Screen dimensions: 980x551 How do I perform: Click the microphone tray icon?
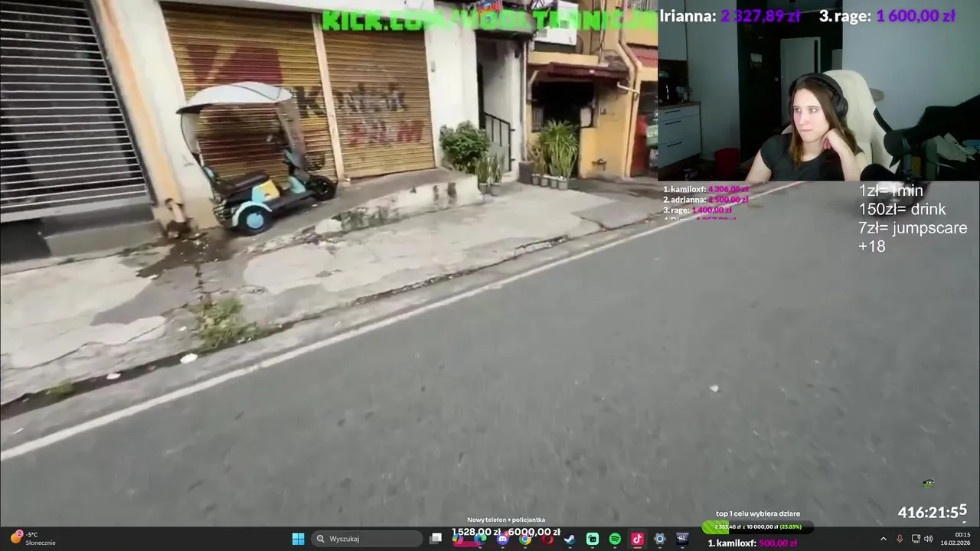(x=900, y=539)
